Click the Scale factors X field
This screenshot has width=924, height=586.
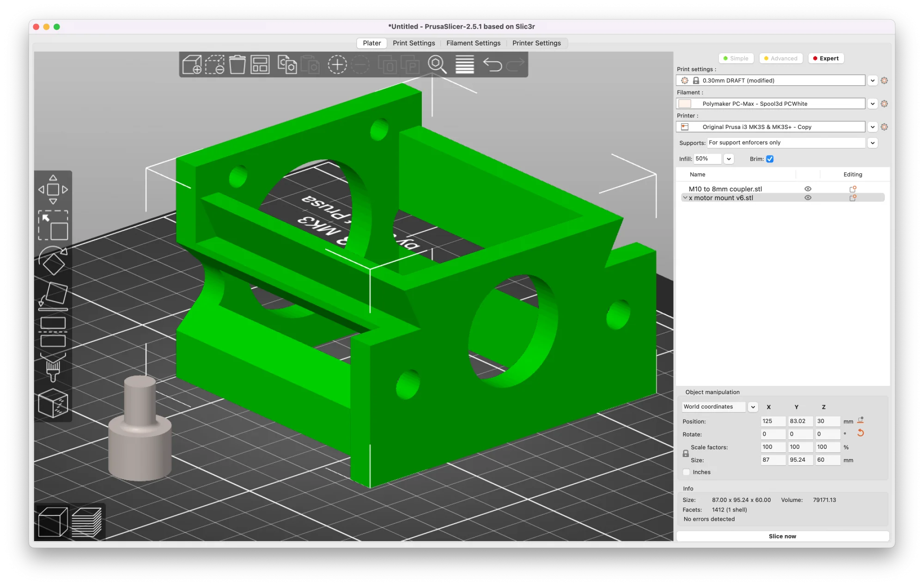click(x=773, y=447)
